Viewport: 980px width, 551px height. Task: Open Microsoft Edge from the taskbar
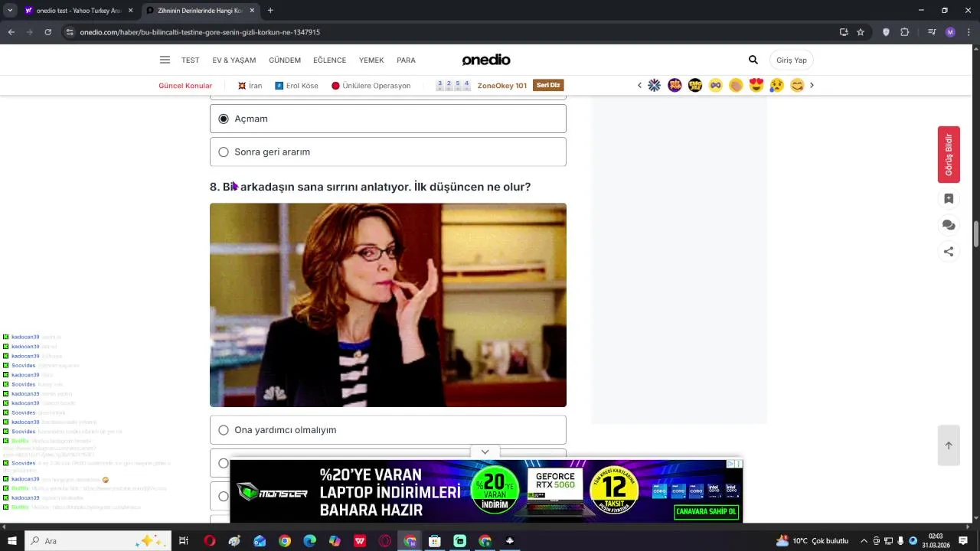(309, 541)
